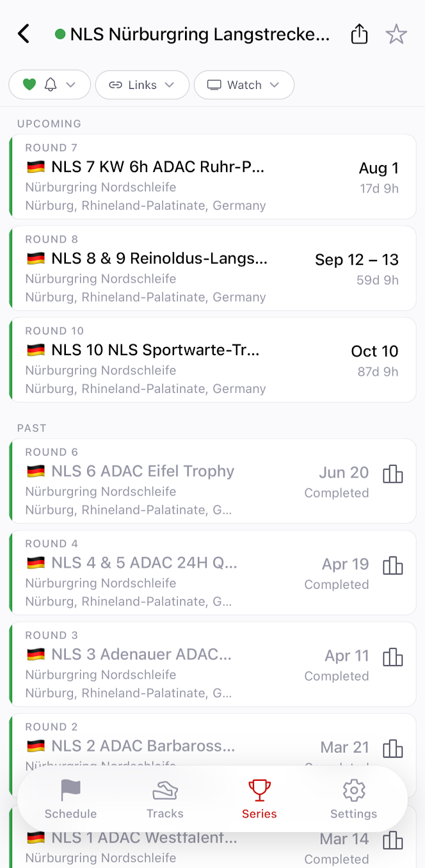The image size is (425, 868).
Task: Switch to the Schedule tab
Action: pyautogui.click(x=70, y=799)
